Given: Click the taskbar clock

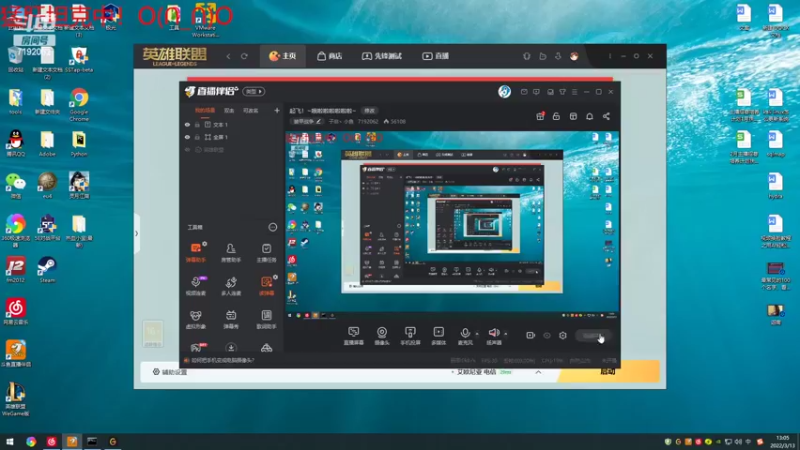Looking at the screenshot, I should [x=782, y=441].
